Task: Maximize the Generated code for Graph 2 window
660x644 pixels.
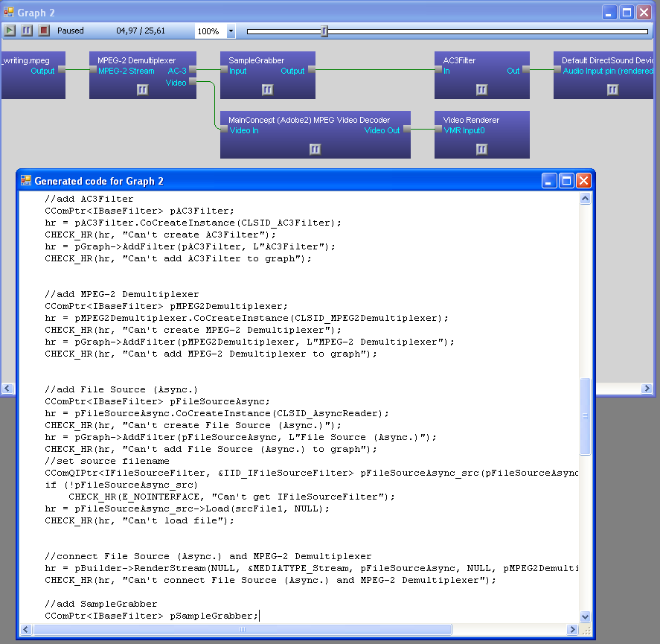Action: (566, 181)
